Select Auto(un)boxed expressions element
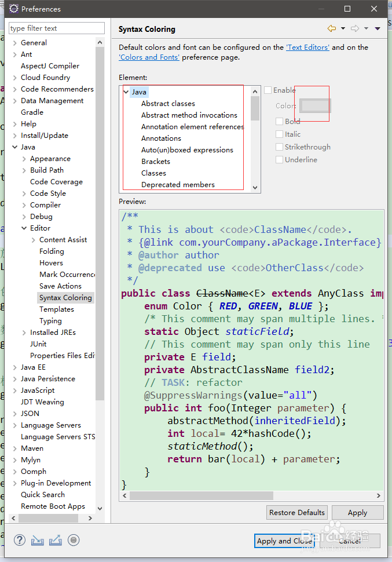 tap(187, 150)
